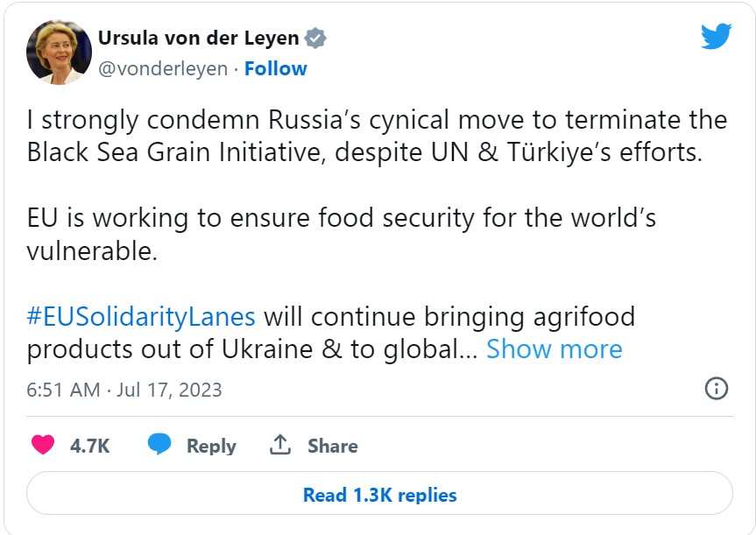Click the sentence about EU ensuring food security
This screenshot has width=756, height=535.
coord(342,235)
